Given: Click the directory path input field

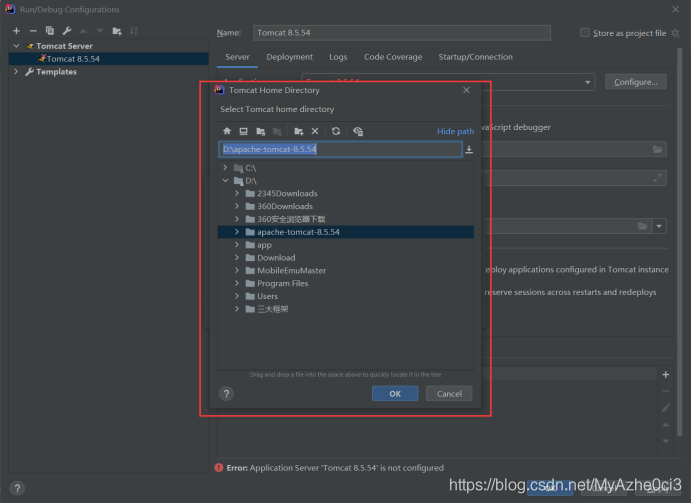Looking at the screenshot, I should coord(340,150).
